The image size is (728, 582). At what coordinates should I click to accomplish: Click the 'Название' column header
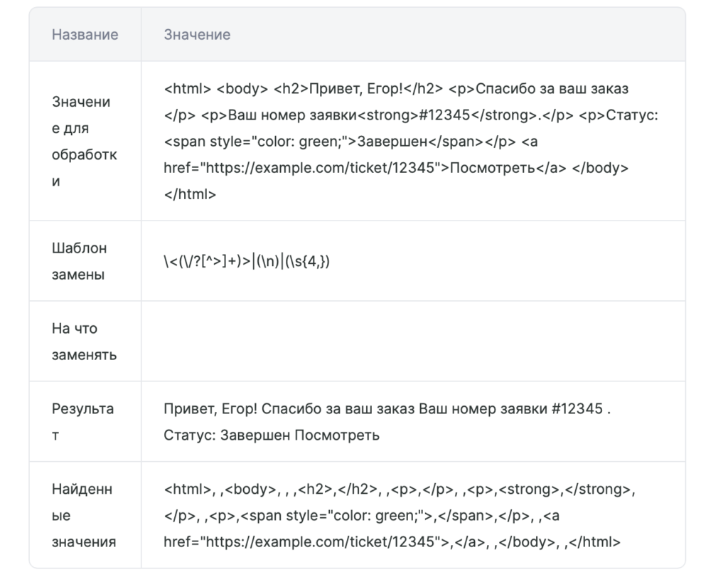85,34
